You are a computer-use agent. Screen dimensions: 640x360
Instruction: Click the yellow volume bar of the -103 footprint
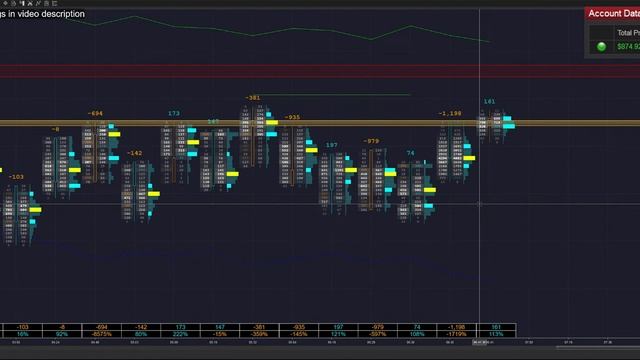tap(36, 210)
